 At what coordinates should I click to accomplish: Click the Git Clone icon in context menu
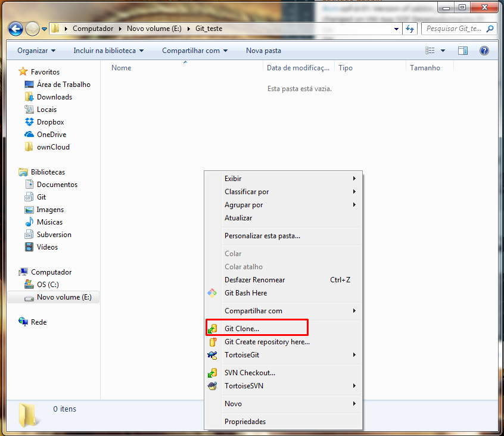coord(212,328)
